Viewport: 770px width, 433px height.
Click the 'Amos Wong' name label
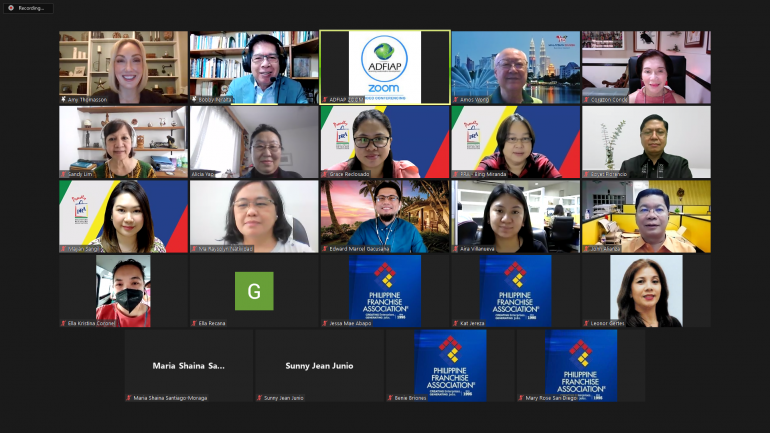tap(474, 100)
